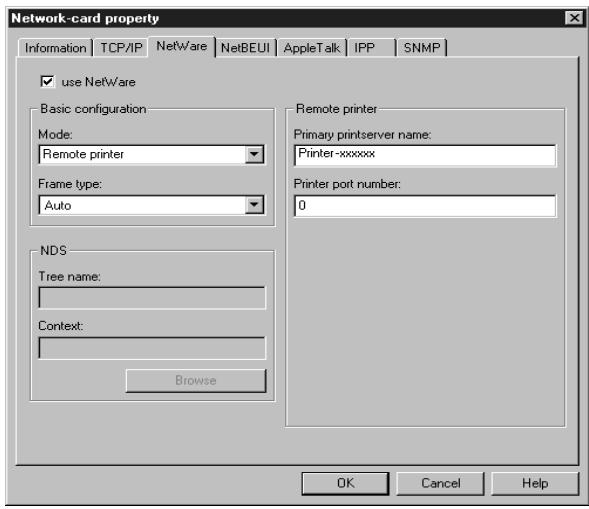Screen dimensions: 589x509
Task: Select the NetWare tab
Action: coord(182,47)
